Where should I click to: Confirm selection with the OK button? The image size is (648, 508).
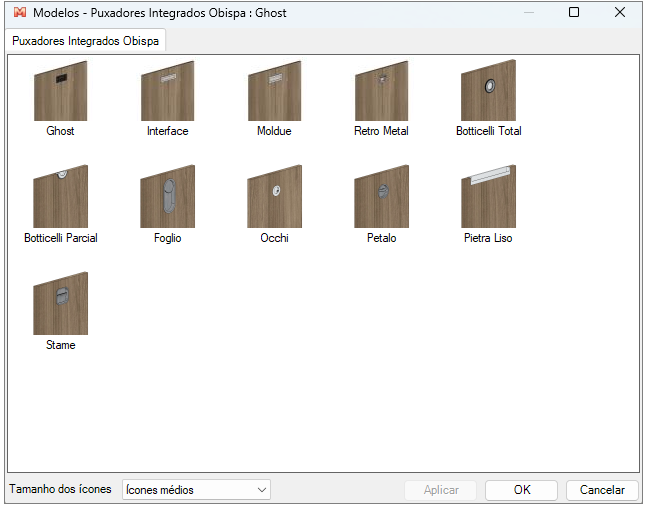(522, 490)
